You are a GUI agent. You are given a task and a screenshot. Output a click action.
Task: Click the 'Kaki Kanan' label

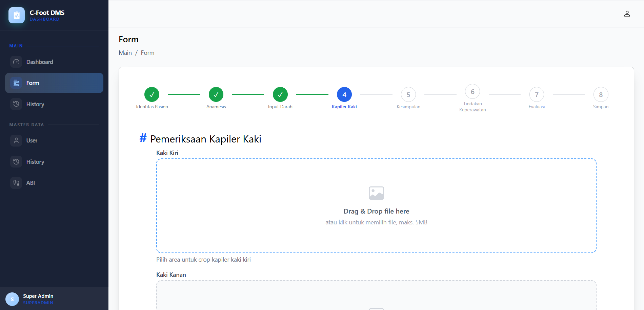tap(171, 274)
